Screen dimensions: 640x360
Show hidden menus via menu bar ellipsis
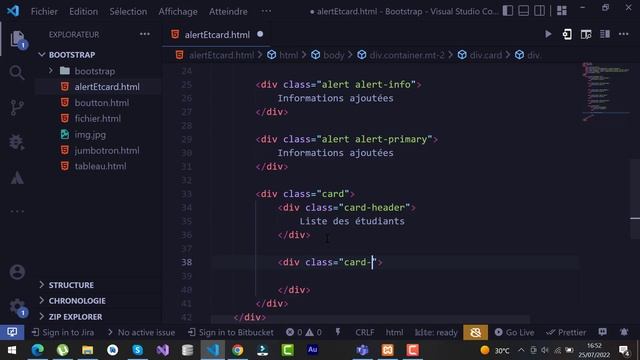pyautogui.click(x=266, y=11)
